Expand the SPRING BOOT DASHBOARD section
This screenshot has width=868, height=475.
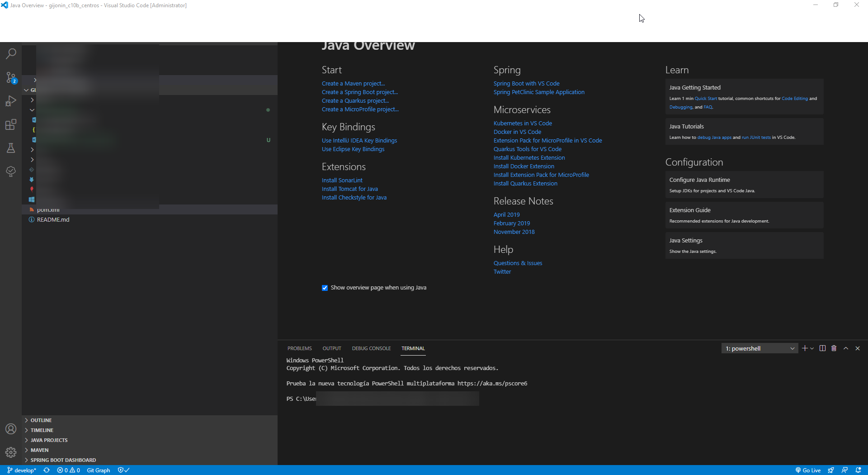(x=63, y=460)
